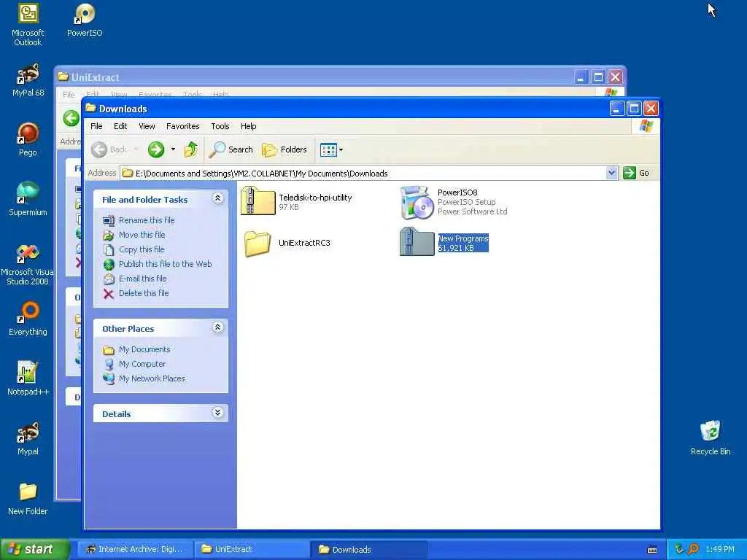Toggle the Folders pane

pos(285,149)
